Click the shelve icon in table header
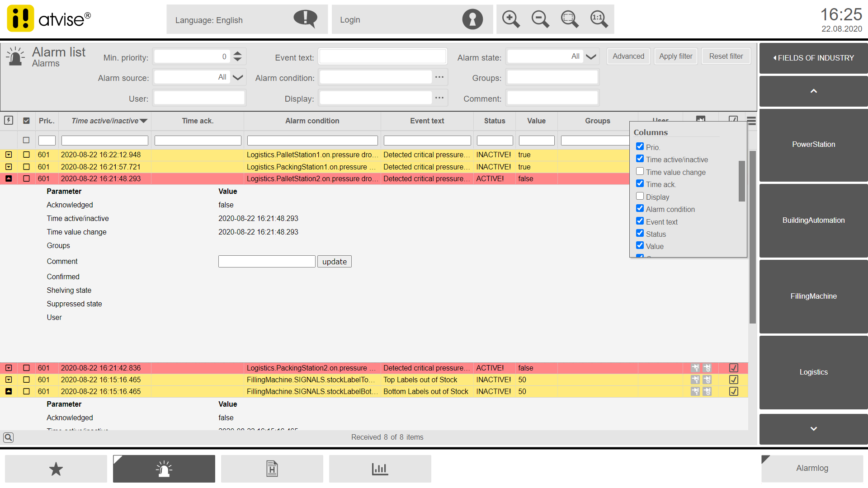 (x=701, y=119)
